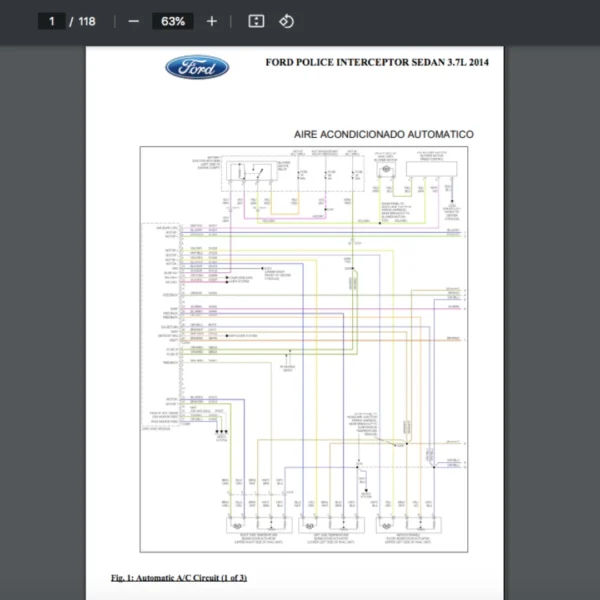This screenshot has height=600, width=600.
Task: Click the 63% zoom level field
Action: coord(172,21)
